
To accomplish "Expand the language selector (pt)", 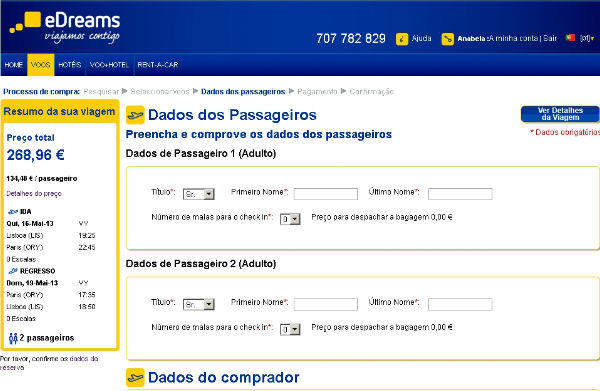I will (x=587, y=38).
